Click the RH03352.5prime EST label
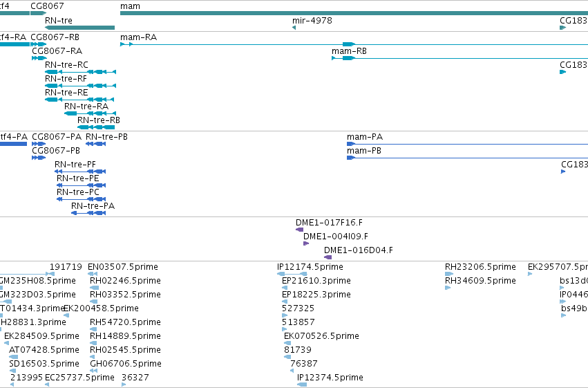588x388 pixels. coord(125,295)
